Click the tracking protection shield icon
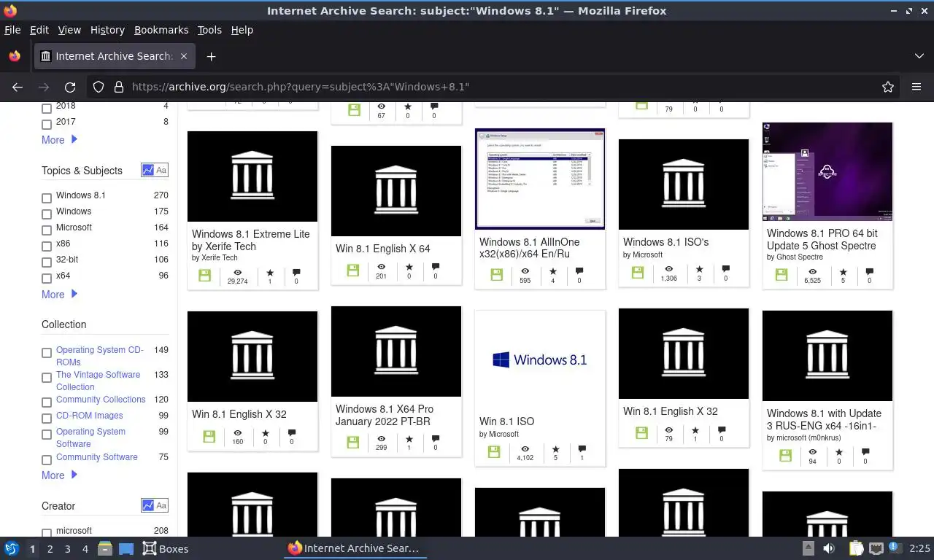934x560 pixels. pos(99,87)
